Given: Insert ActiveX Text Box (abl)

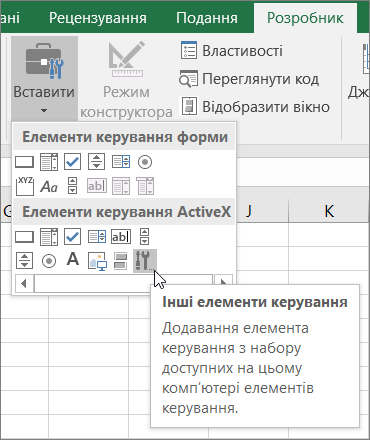Looking at the screenshot, I should [x=121, y=237].
